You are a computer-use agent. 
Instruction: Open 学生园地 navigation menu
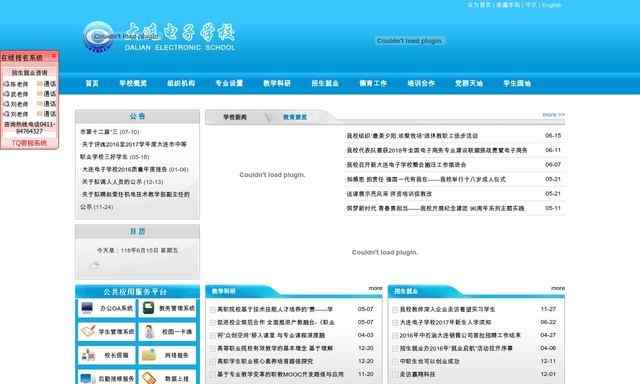tap(517, 83)
